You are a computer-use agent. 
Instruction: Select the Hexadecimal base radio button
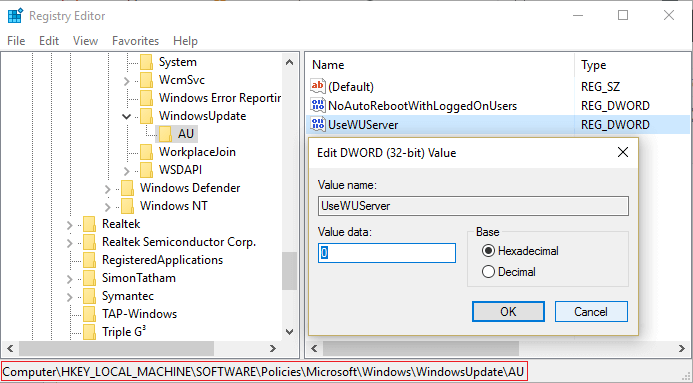coord(488,251)
